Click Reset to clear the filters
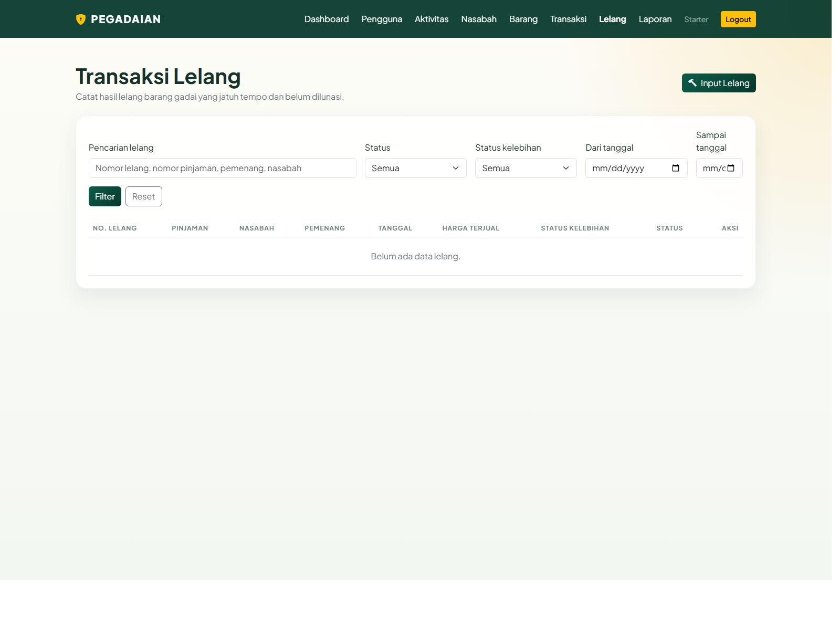This screenshot has height=630, width=840. point(143,196)
